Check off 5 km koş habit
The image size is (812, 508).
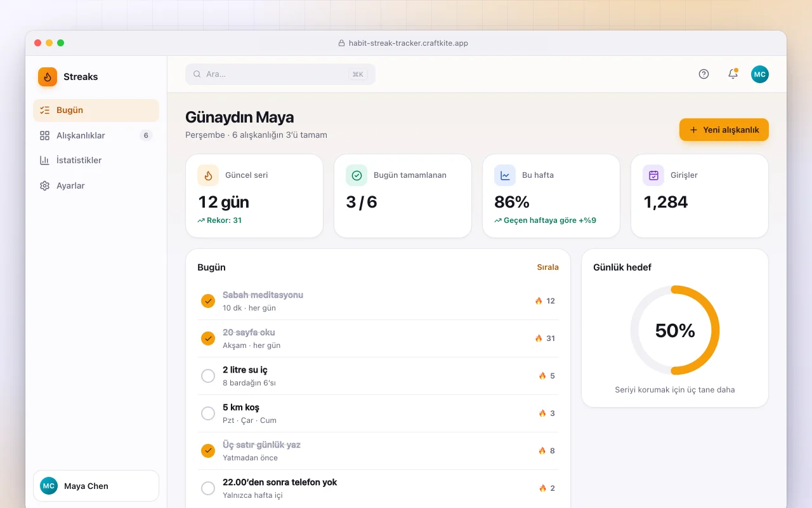click(208, 413)
